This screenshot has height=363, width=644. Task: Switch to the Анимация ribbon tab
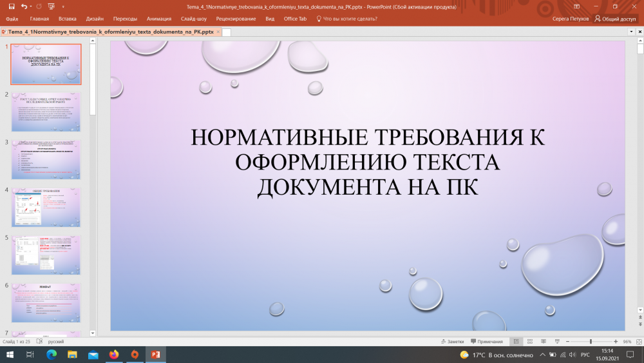tap(159, 19)
